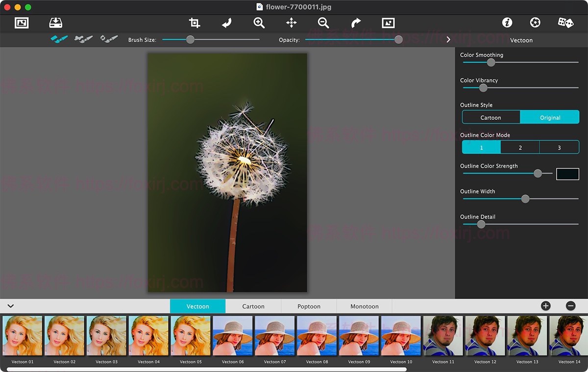Expand hidden toolbar options with right chevron
Image resolution: width=588 pixels, height=372 pixels.
448,40
